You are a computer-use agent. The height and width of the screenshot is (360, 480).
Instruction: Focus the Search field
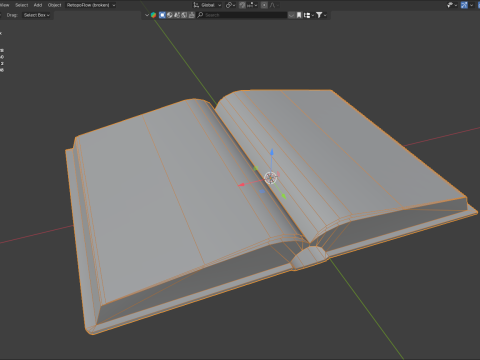click(242, 15)
